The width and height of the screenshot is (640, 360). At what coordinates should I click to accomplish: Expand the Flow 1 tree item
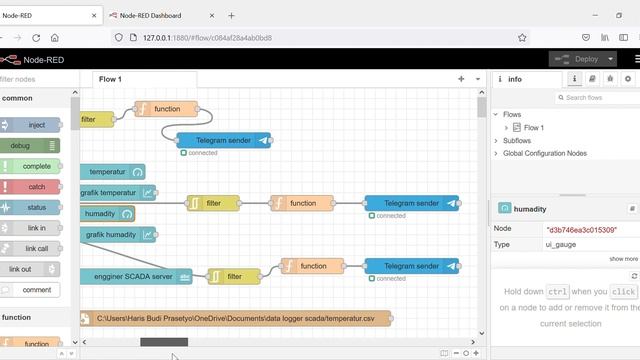[x=506, y=128]
